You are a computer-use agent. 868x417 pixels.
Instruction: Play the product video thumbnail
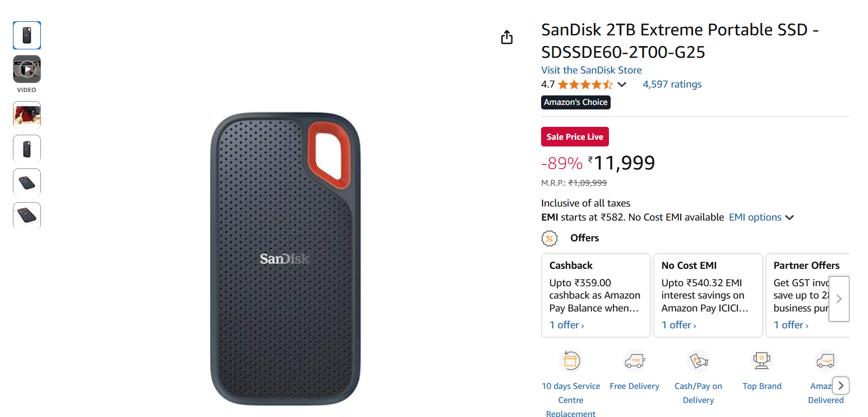tap(27, 70)
